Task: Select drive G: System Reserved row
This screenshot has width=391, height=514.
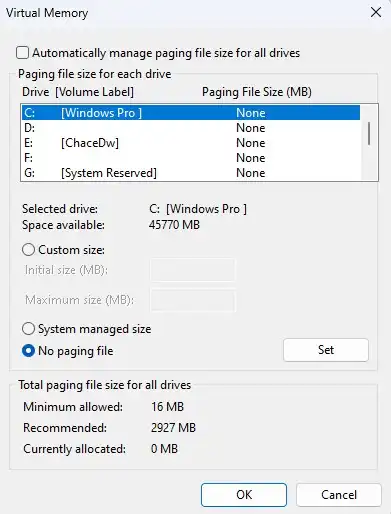Action: coord(191,173)
